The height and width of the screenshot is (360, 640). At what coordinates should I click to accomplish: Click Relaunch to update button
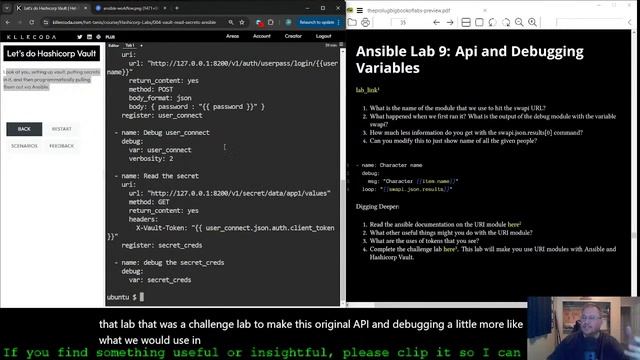pos(317,22)
